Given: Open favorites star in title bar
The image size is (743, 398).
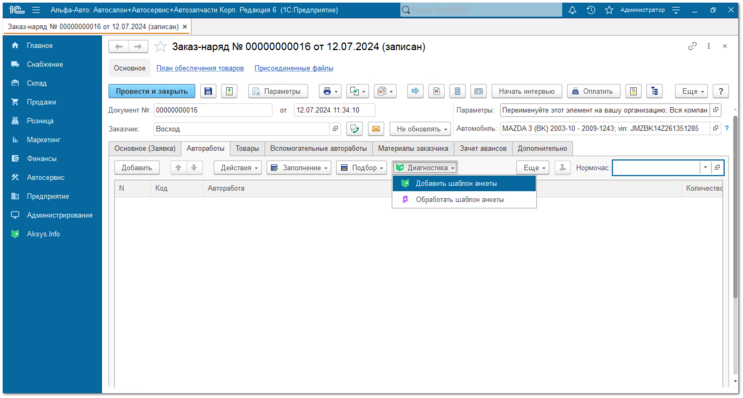Looking at the screenshot, I should [609, 10].
